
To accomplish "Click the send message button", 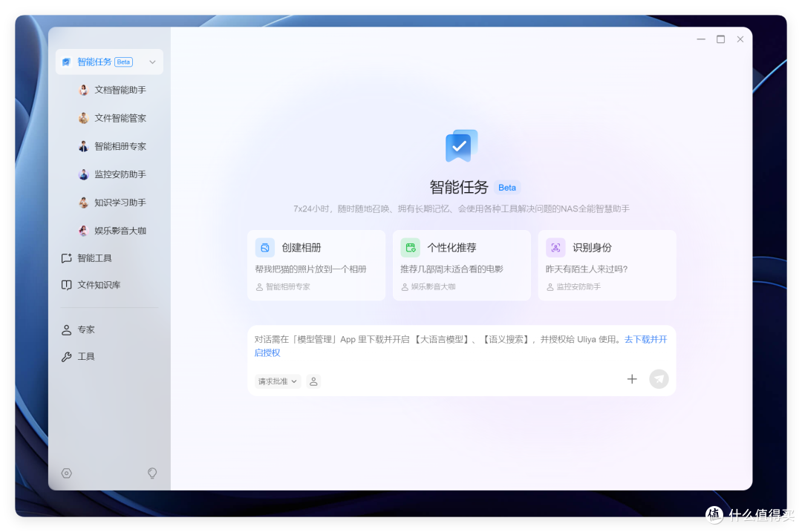I will (x=659, y=379).
